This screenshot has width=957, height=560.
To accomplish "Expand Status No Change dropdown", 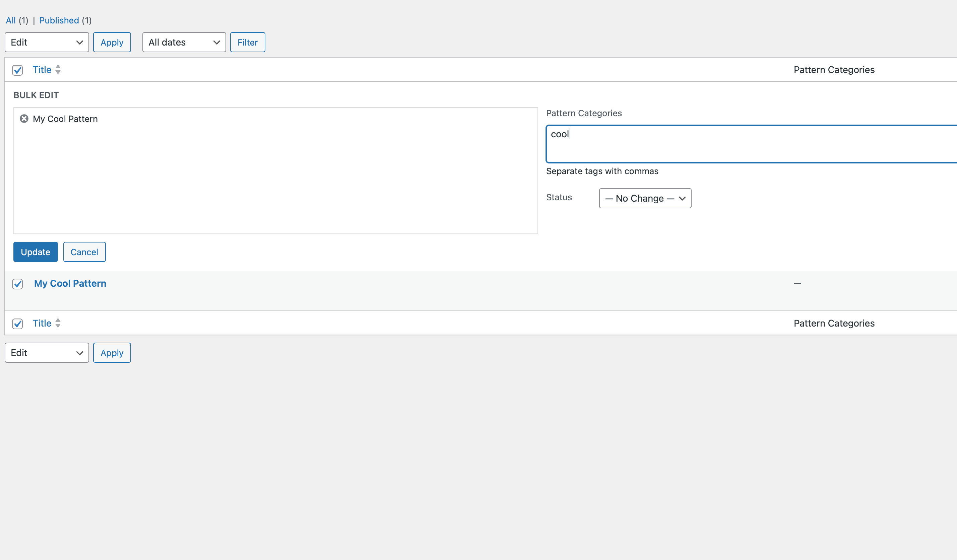I will click(x=645, y=199).
